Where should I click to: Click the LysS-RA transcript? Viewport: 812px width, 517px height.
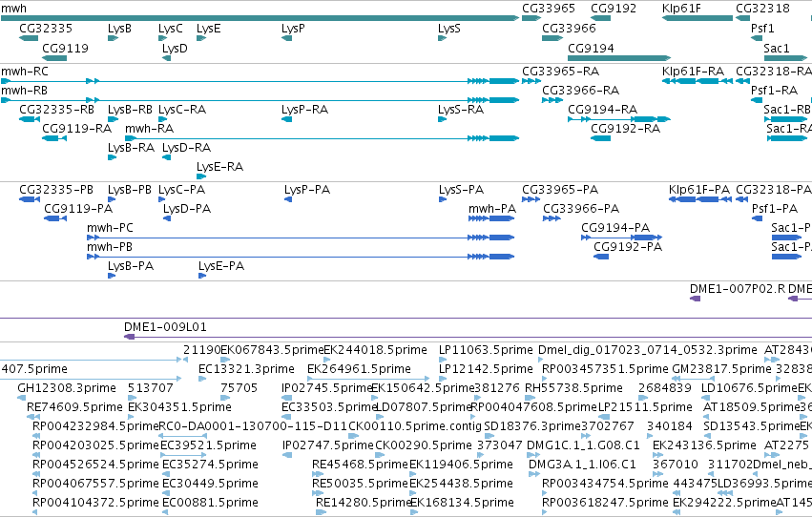(442, 119)
